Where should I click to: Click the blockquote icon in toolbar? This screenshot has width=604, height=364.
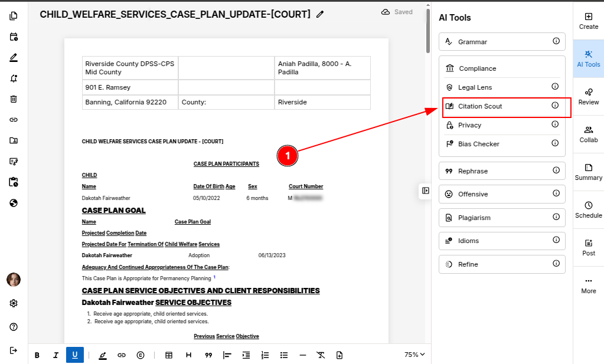[x=208, y=355]
